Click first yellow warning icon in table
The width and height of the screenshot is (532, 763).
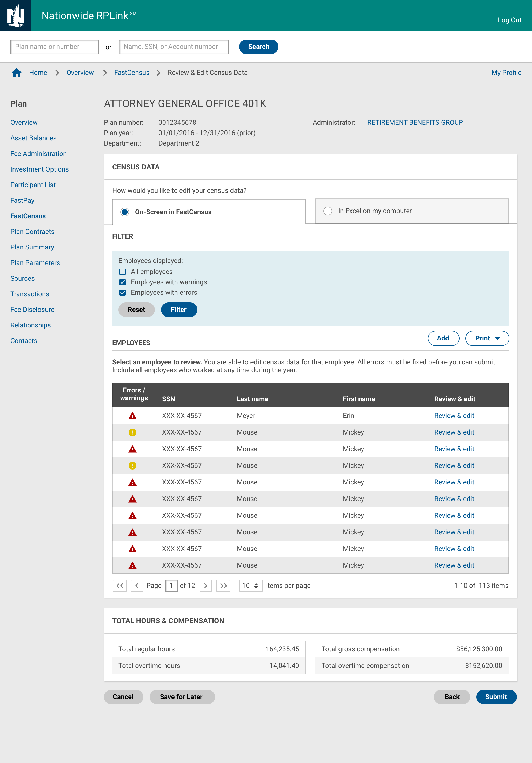point(132,432)
